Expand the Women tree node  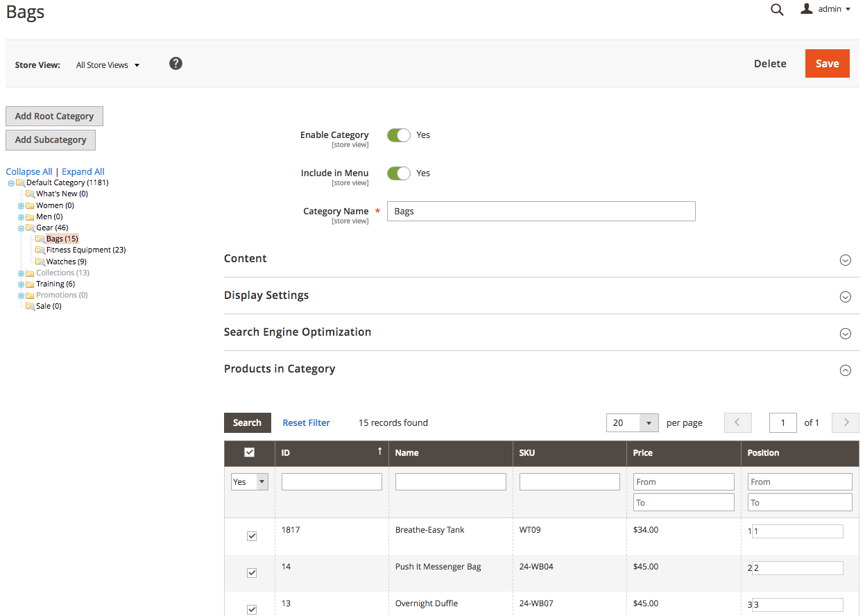tap(21, 206)
